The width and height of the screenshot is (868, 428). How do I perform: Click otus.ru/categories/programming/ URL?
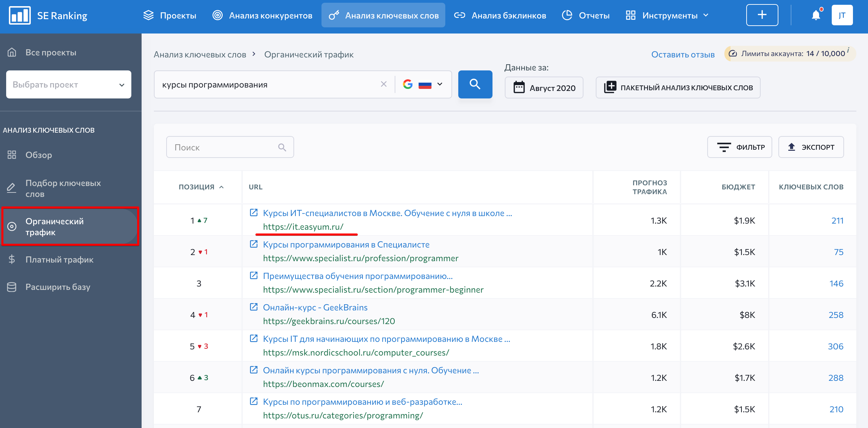343,415
